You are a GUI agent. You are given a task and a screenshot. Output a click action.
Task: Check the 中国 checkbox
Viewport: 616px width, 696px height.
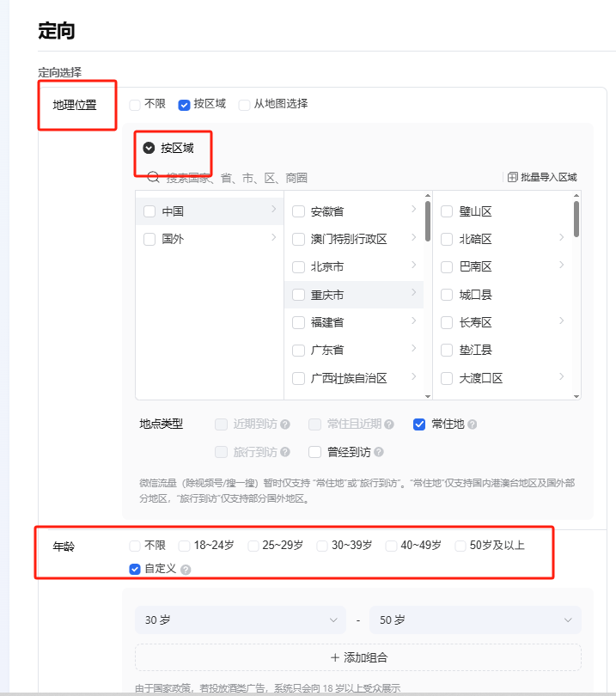point(149,211)
